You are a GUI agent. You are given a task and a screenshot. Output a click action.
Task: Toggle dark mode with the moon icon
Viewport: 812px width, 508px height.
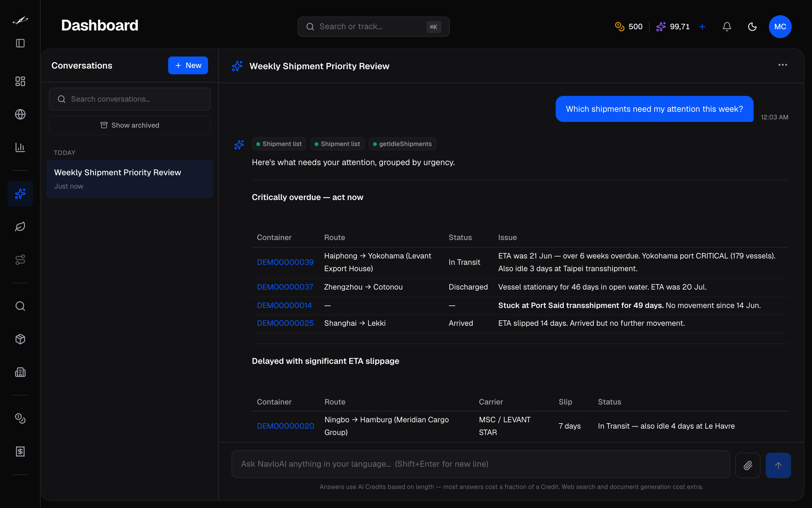[752, 27]
